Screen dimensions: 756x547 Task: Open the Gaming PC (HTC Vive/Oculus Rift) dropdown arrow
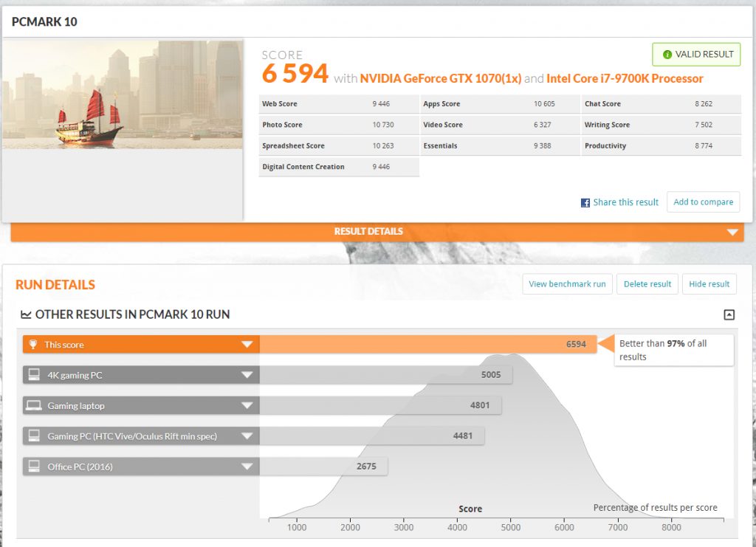247,436
